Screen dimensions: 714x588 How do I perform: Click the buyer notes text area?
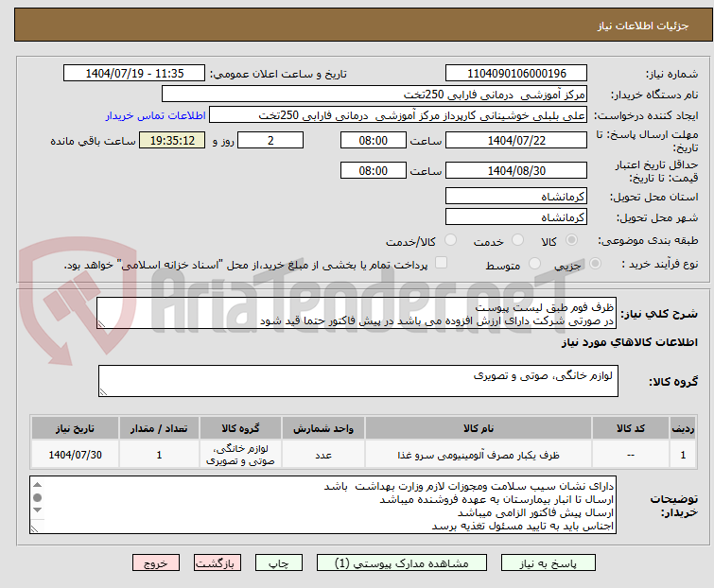click(322, 505)
